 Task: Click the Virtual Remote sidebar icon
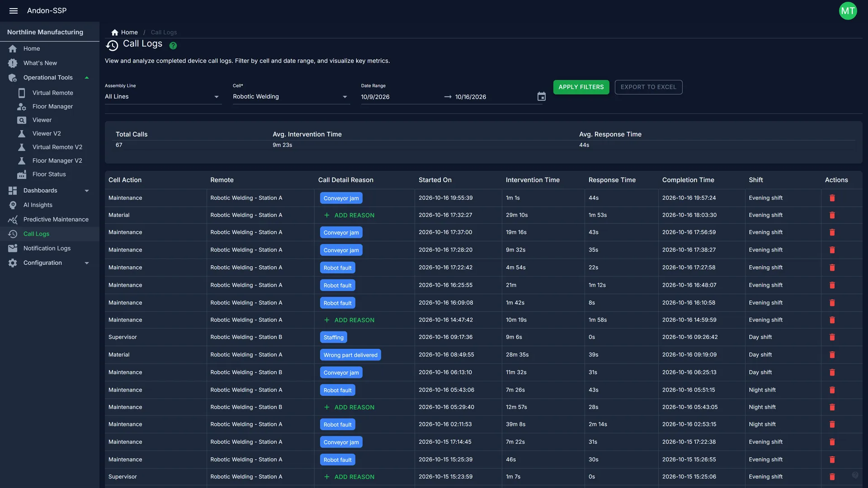pyautogui.click(x=21, y=93)
